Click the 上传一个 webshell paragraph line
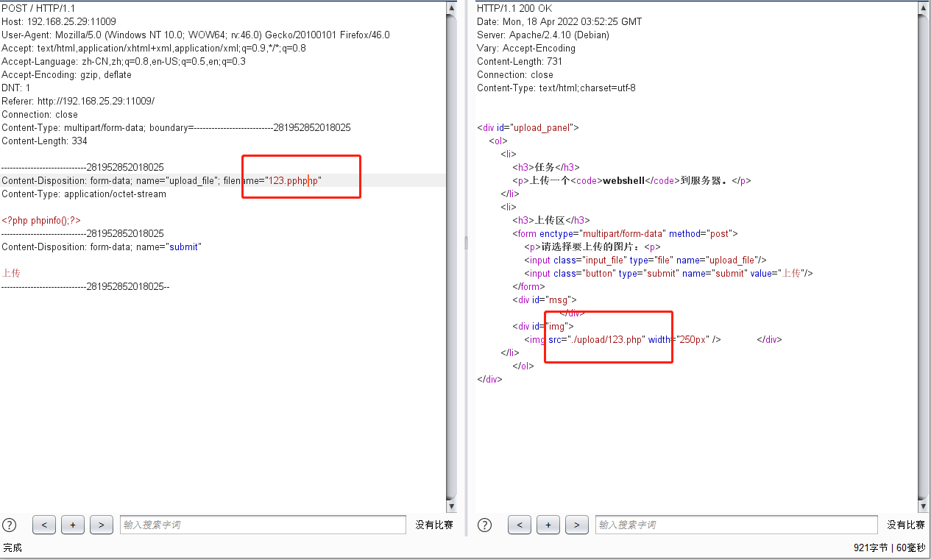Viewport: 931px width, 560px height. point(631,180)
